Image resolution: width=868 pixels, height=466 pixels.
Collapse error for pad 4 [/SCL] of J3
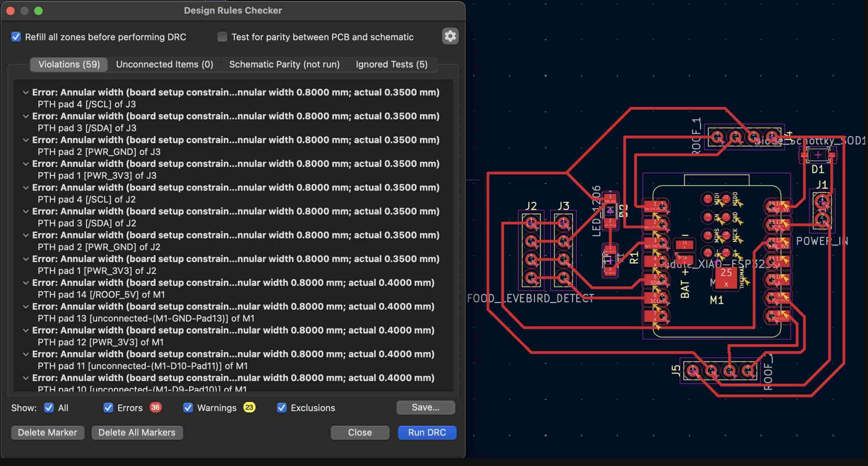pos(26,93)
